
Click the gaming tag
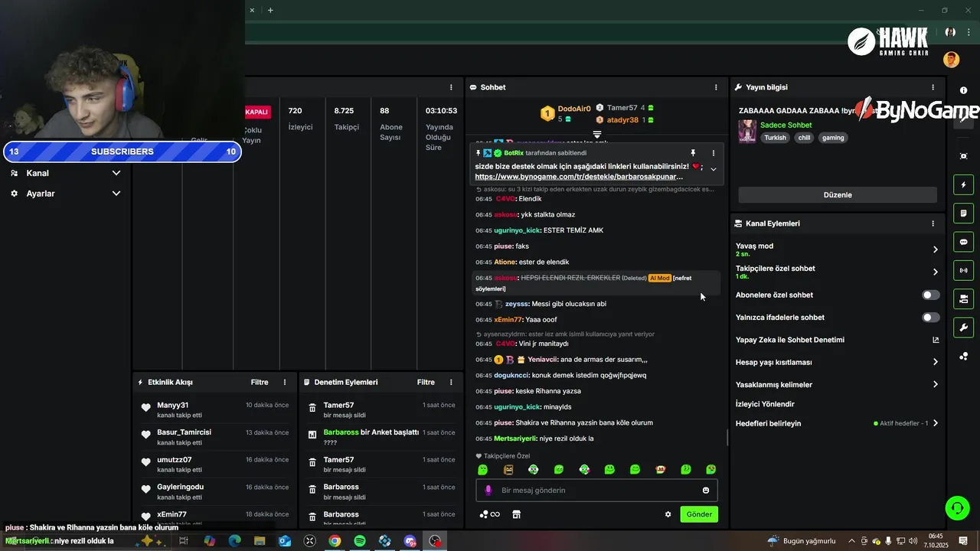click(833, 138)
